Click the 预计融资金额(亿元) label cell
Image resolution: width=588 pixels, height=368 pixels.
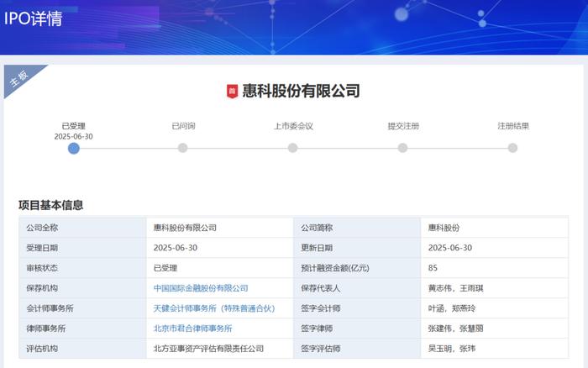tap(357, 268)
